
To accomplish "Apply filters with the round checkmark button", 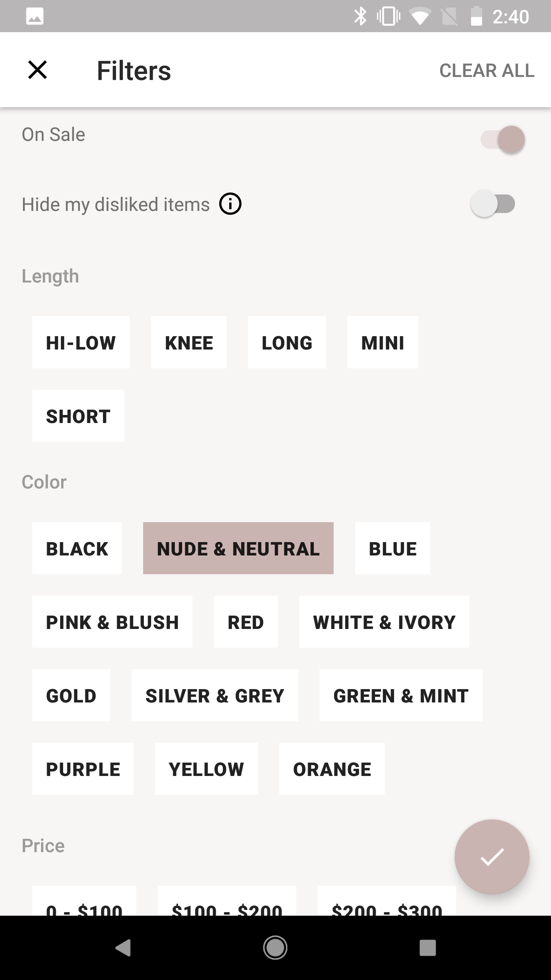I will coord(492,857).
